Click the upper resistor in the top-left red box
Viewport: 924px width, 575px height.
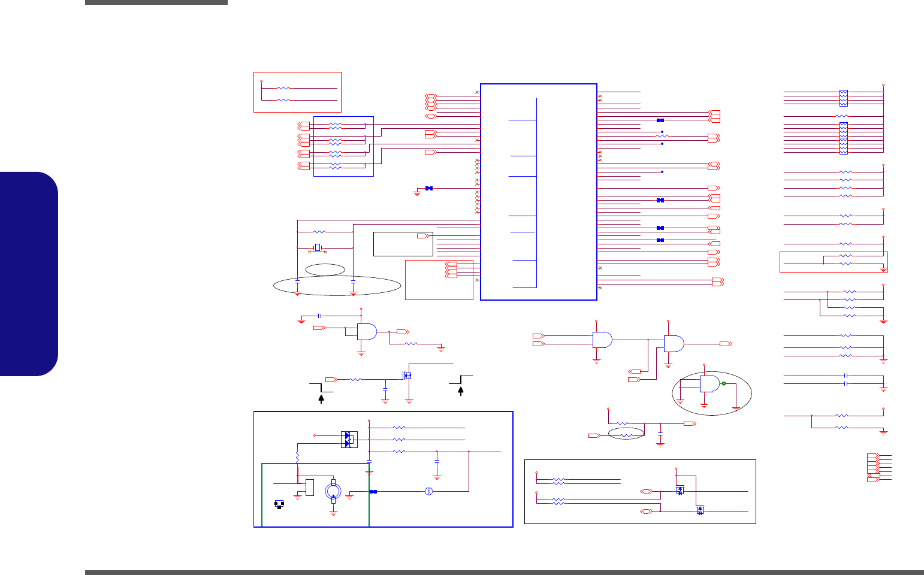(x=284, y=88)
